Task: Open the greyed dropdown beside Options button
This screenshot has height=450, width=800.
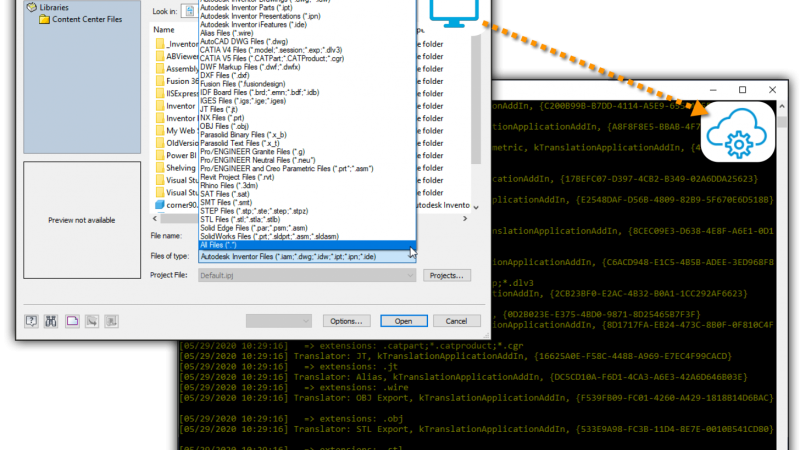Action: click(x=279, y=321)
